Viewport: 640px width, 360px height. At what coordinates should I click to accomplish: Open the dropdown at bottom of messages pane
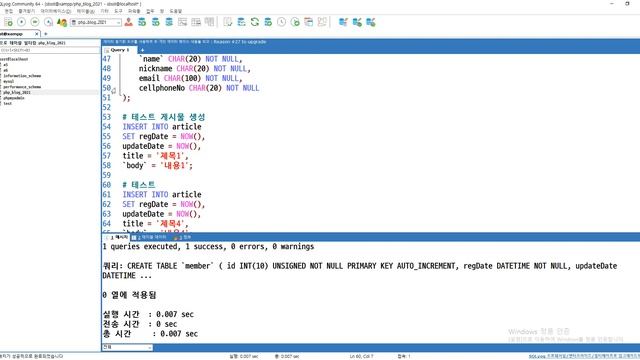[x=127, y=347]
